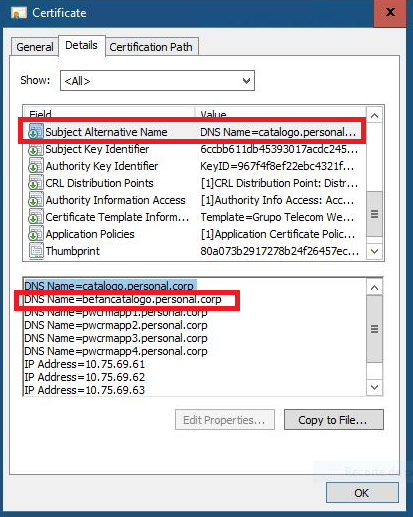Click the Application Policies field icon
Image resolution: width=413 pixels, height=517 pixels.
pyautogui.click(x=36, y=234)
